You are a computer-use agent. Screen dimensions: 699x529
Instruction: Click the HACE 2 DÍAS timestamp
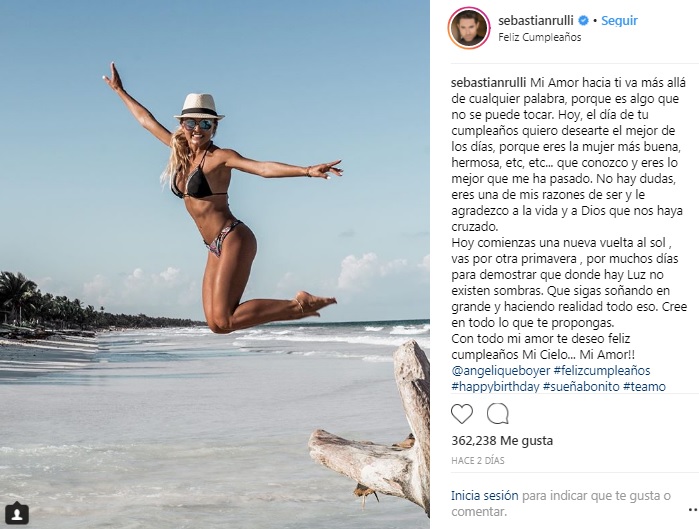coord(478,460)
